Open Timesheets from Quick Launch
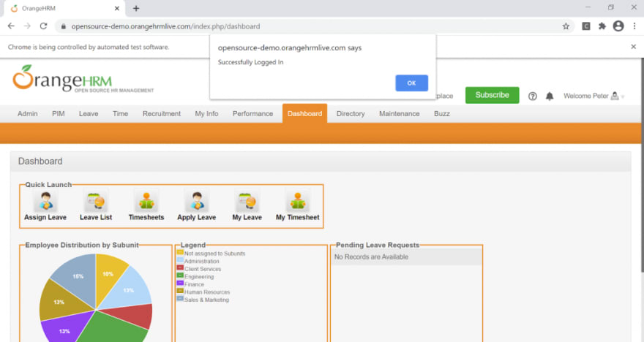 pos(146,202)
